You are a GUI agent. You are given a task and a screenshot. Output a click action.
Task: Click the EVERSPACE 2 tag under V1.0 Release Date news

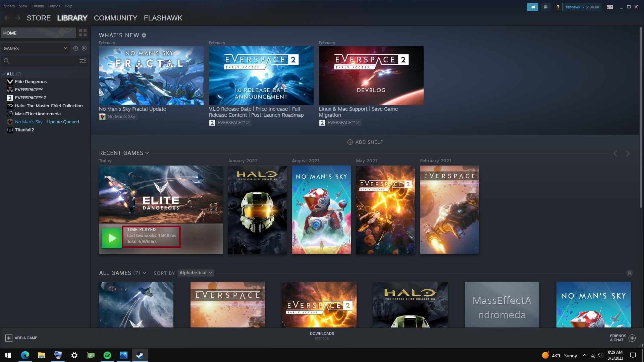[229, 123]
